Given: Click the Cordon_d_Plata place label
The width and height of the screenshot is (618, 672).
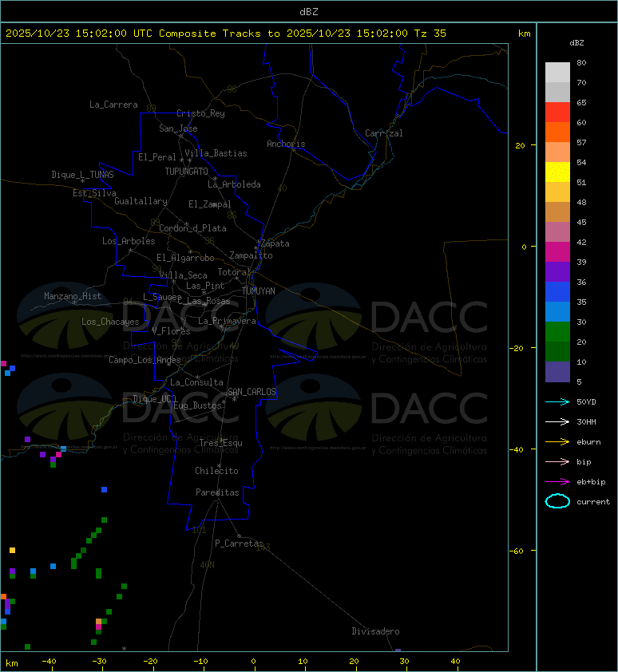Looking at the screenshot, I should coord(192,228).
